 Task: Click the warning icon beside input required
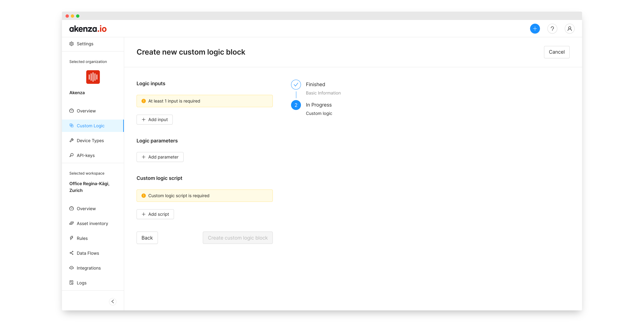(144, 101)
